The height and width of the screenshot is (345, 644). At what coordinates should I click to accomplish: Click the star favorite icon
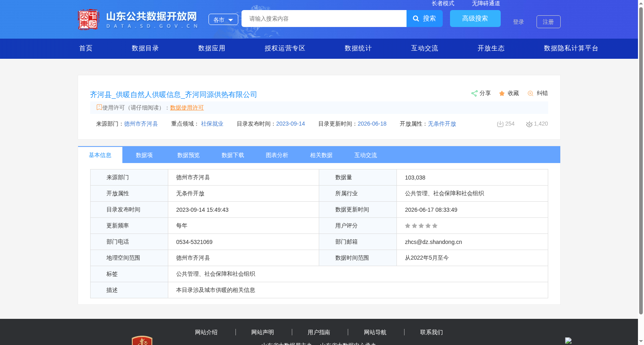pos(502,93)
